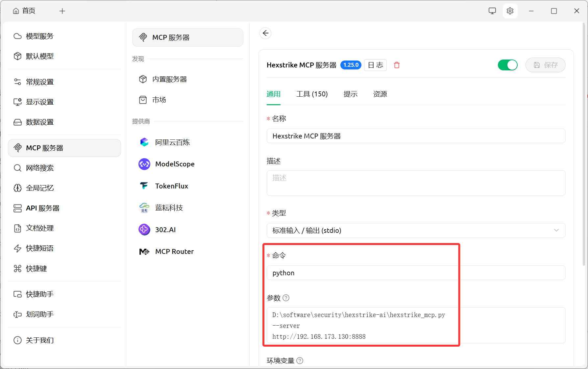
Task: Delete server using red trash icon
Action: click(397, 65)
